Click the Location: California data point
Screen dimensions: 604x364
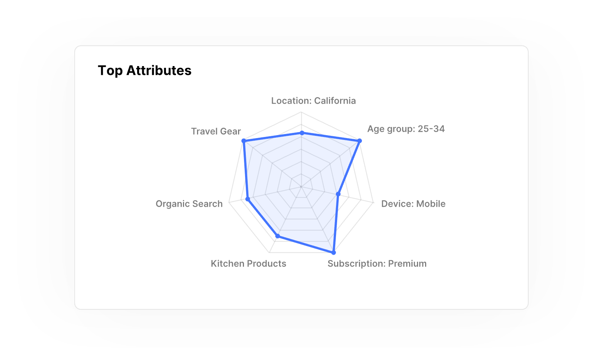[x=302, y=133]
